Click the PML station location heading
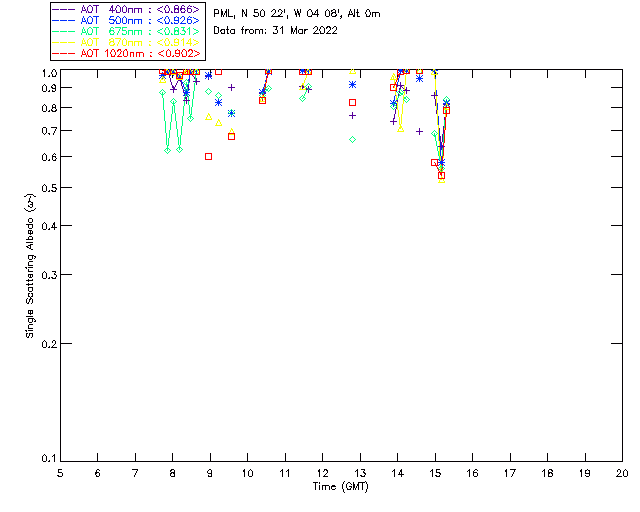Viewport: 640px width, 512px height. tap(297, 13)
